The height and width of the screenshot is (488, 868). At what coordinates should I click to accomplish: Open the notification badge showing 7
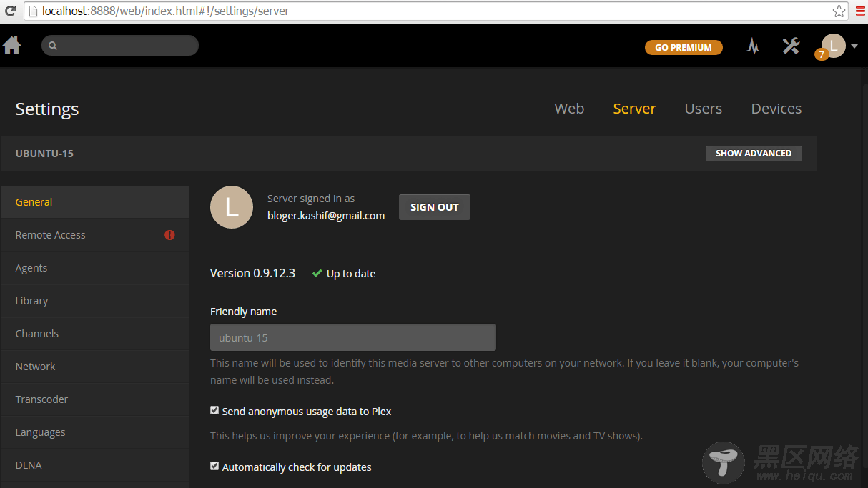pyautogui.click(x=822, y=54)
